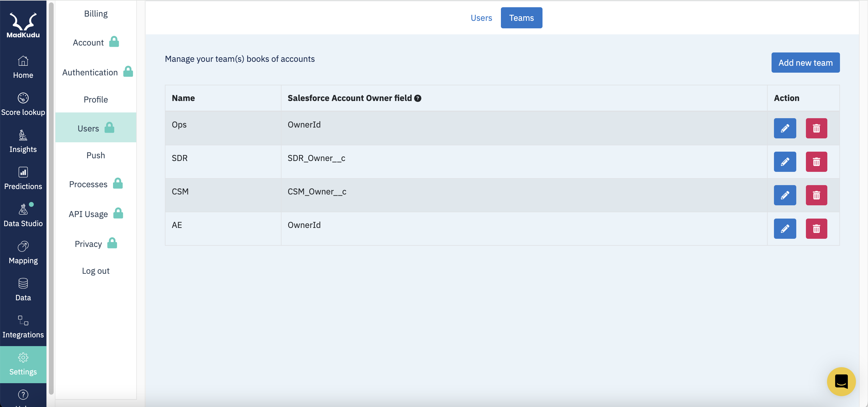Click the CSM team name cell
Screen dimensions: 868x407
[223, 195]
